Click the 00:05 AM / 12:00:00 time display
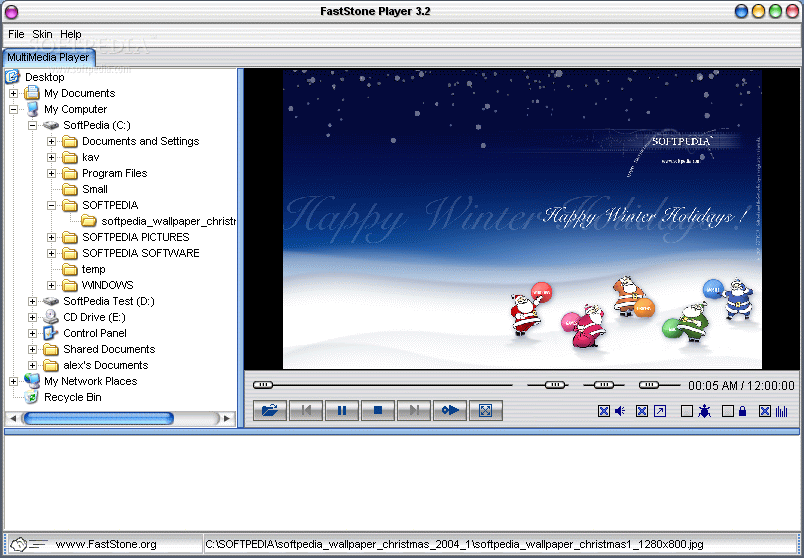Viewport: 804px width, 558px height. [x=741, y=385]
